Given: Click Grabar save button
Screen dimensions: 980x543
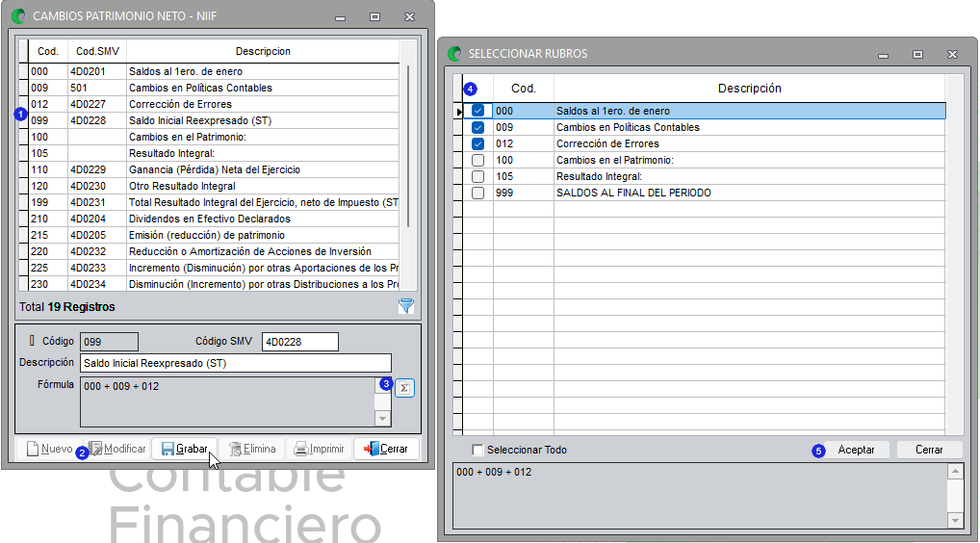Looking at the screenshot, I should pos(185,449).
